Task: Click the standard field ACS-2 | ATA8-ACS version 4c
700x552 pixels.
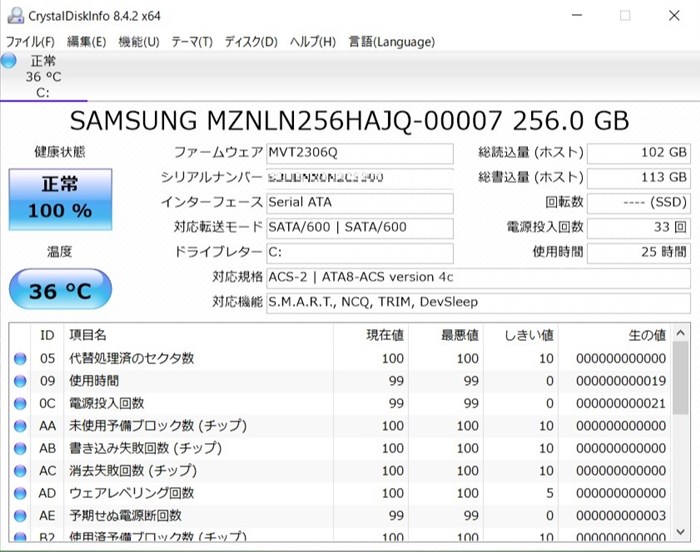Action: click(x=478, y=278)
